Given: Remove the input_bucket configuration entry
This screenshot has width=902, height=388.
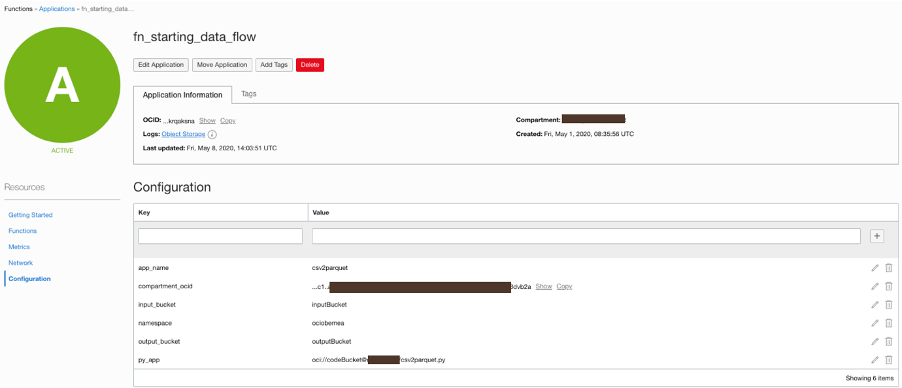Looking at the screenshot, I should pyautogui.click(x=888, y=305).
